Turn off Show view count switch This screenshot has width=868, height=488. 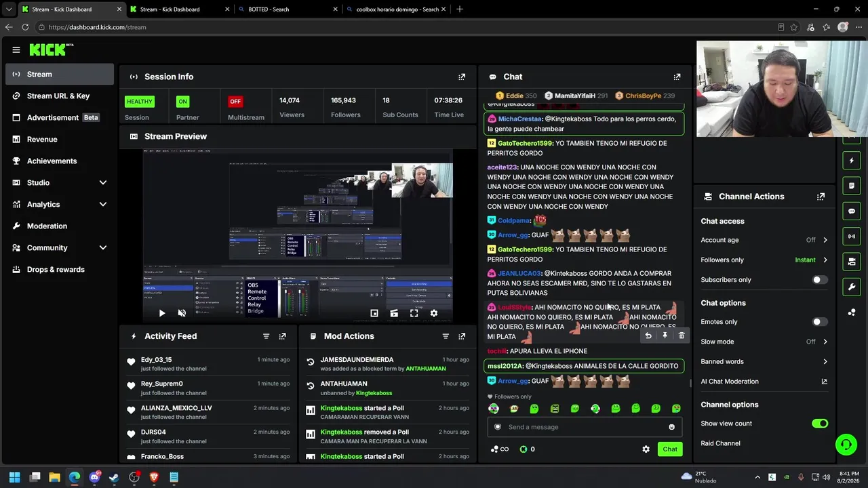pyautogui.click(x=820, y=424)
